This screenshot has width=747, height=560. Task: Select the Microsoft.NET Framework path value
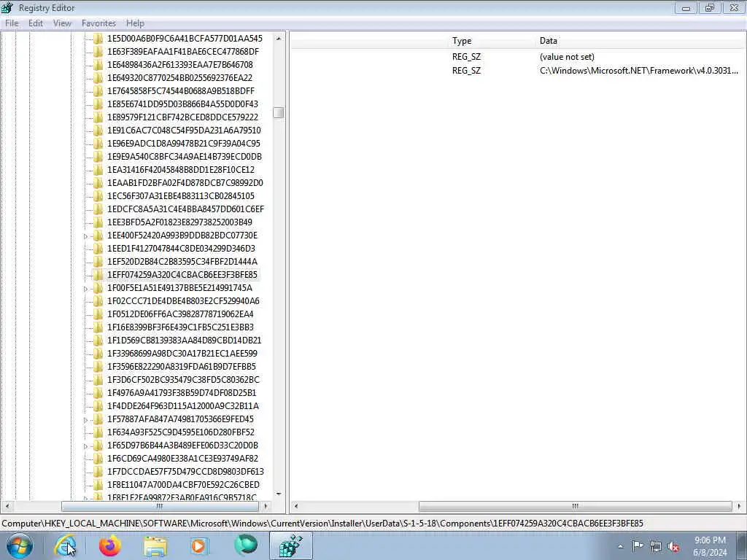pyautogui.click(x=639, y=71)
